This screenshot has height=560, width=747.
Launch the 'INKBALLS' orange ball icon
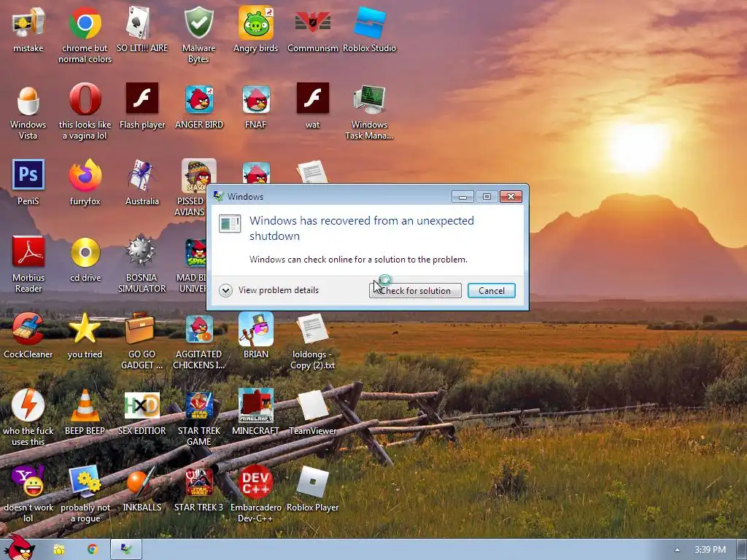click(142, 482)
